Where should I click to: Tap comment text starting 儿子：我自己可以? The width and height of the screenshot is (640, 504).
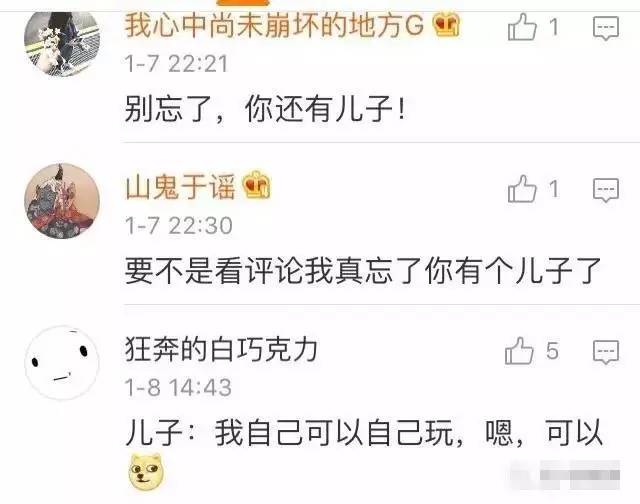(364, 433)
